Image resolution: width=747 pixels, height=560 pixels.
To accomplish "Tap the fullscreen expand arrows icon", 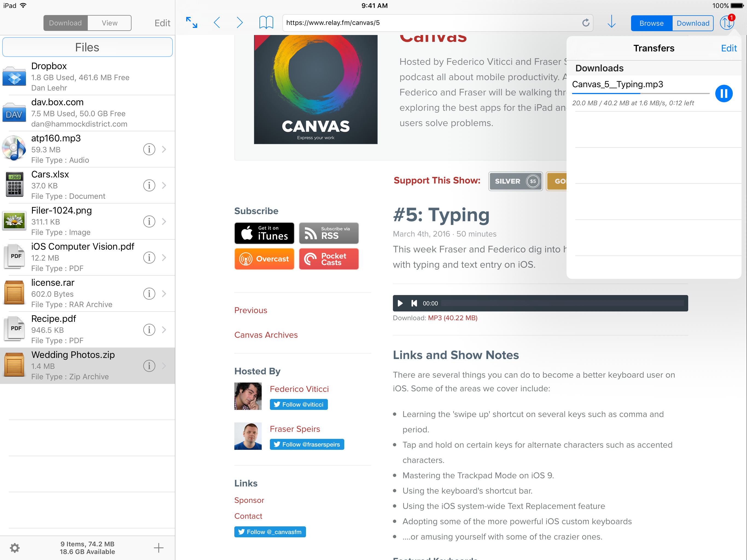I will point(191,23).
